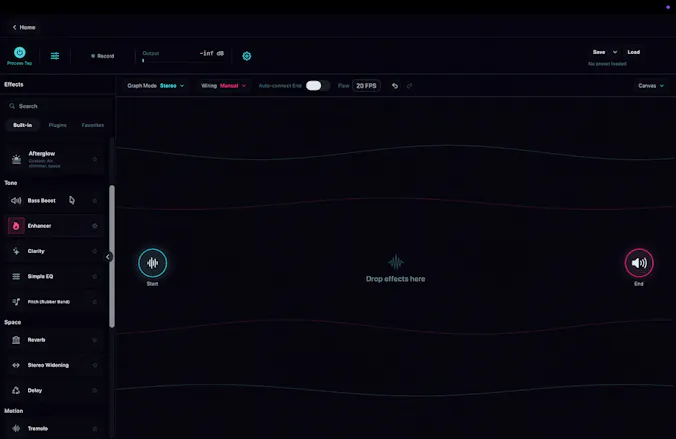Select the Stereo Widening arrows icon
This screenshot has width=676, height=439.
click(16, 365)
